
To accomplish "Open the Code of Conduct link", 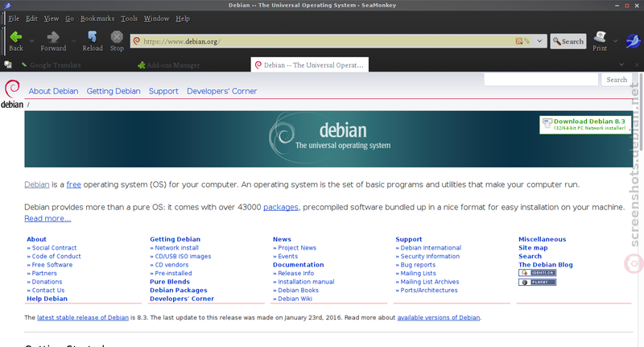I will point(56,256).
